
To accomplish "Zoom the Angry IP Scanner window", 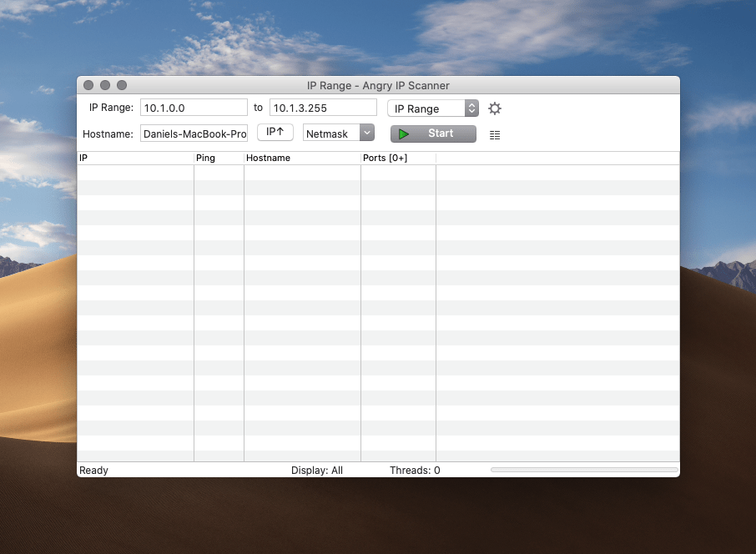I will 122,85.
